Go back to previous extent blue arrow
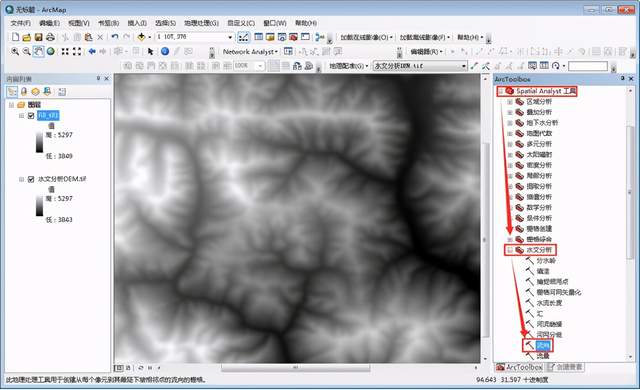The height and width of the screenshot is (390, 640). 92,51
